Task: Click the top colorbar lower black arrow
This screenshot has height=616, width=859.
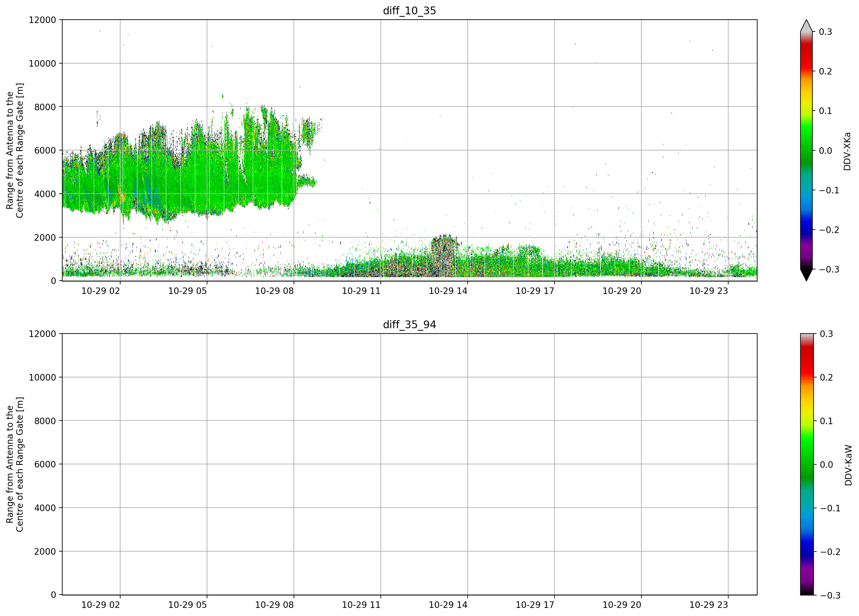Action: coord(806,275)
